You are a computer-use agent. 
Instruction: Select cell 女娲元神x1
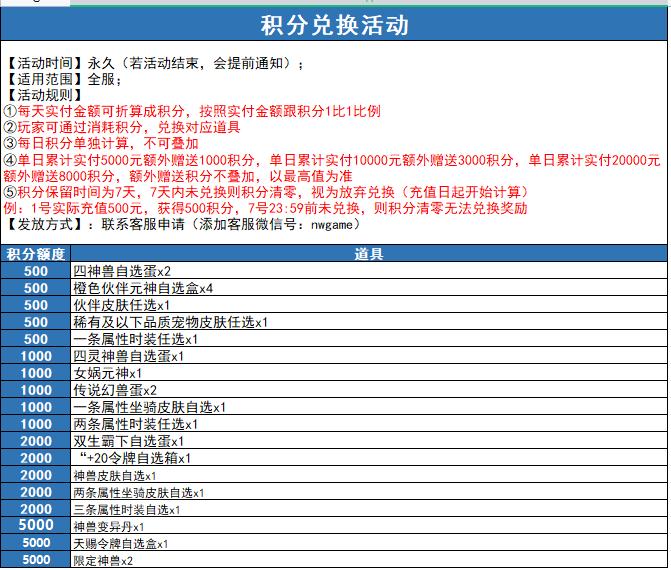pyautogui.click(x=369, y=373)
